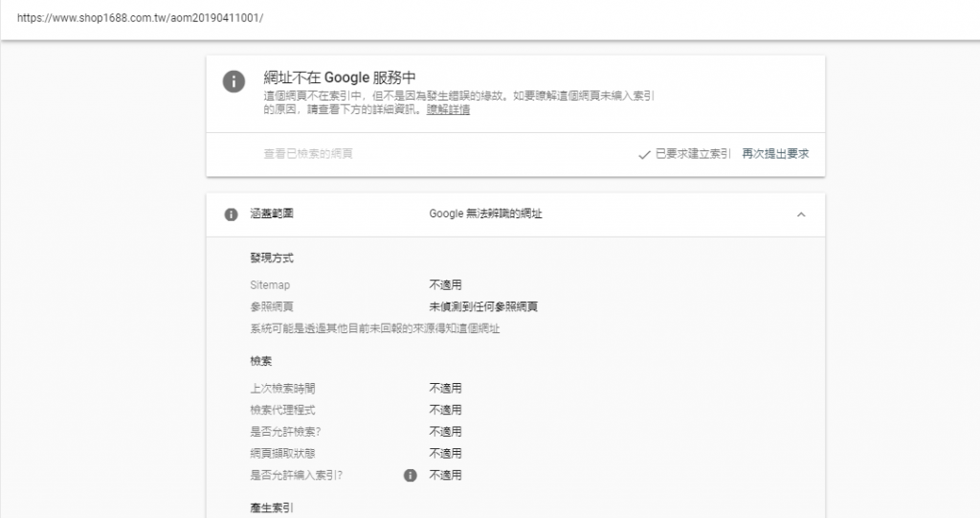The image size is (980, 518).
Task: Click the 產生索引 section heading
Action: (x=272, y=508)
